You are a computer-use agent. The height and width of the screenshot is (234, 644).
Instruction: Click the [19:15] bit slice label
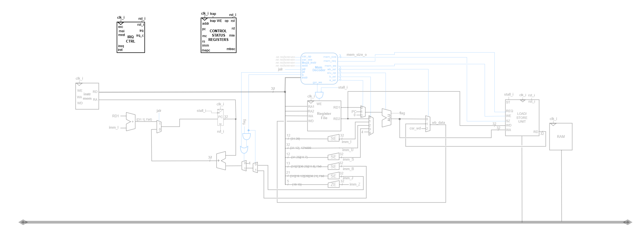point(297,184)
